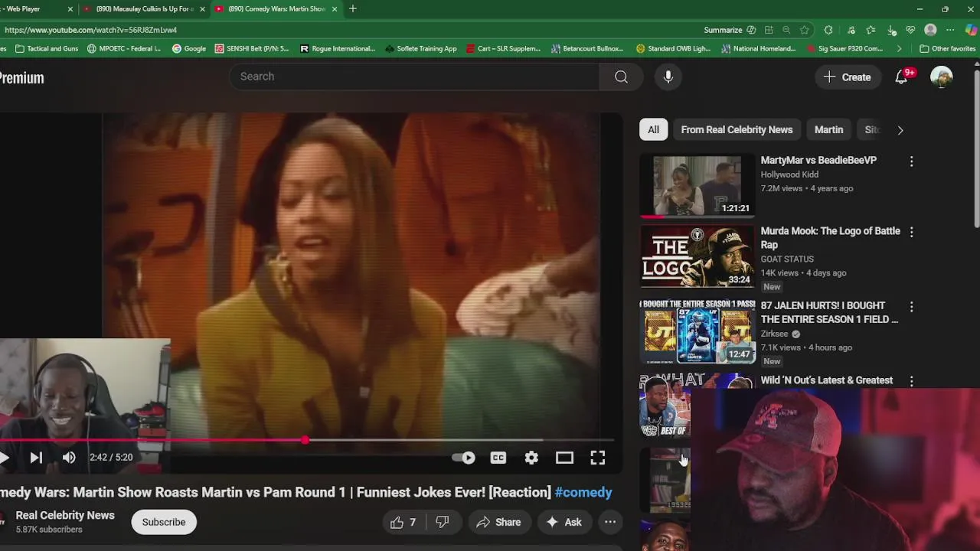Click the page vertical scrollbar
Viewport: 980px width, 551px height.
976,149
